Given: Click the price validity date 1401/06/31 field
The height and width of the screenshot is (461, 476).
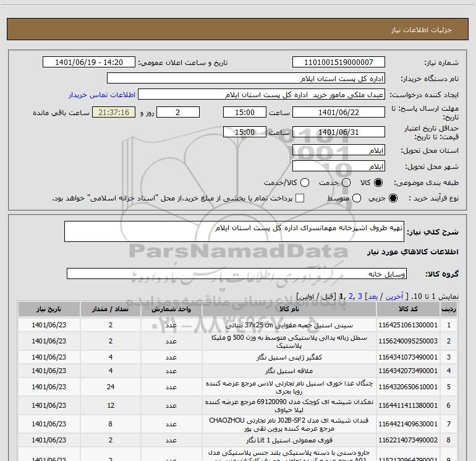Looking at the screenshot, I should click(339, 132).
